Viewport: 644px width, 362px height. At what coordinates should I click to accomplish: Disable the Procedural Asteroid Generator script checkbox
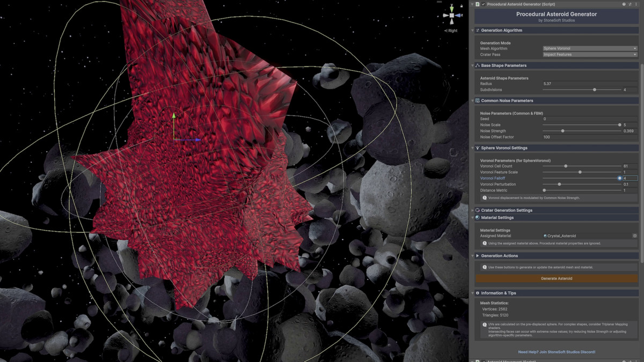click(x=484, y=4)
